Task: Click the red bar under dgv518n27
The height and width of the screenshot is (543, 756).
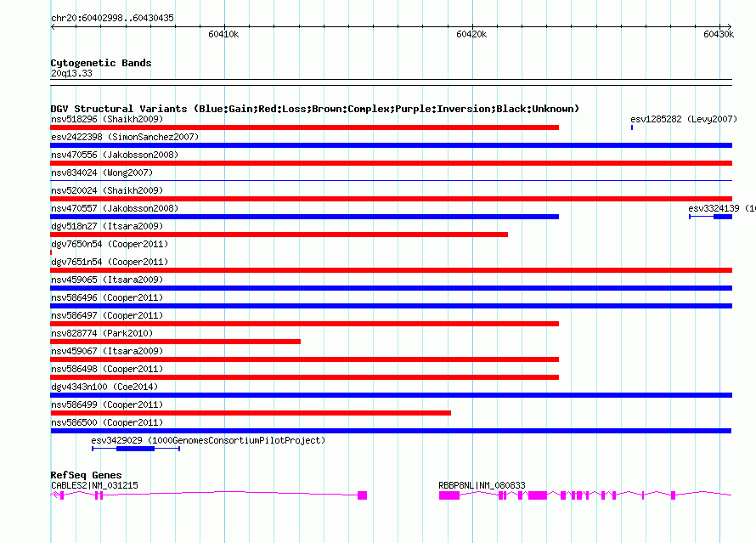Action: coord(279,235)
